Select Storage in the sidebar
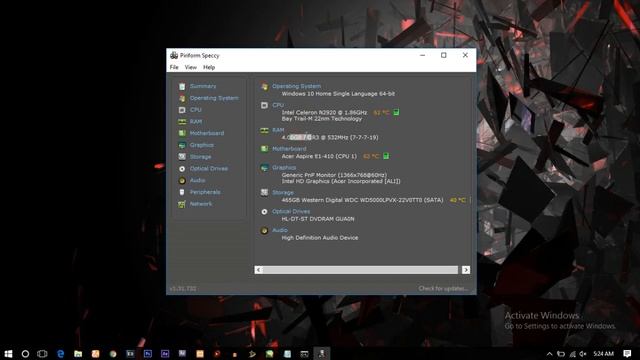 coord(200,157)
